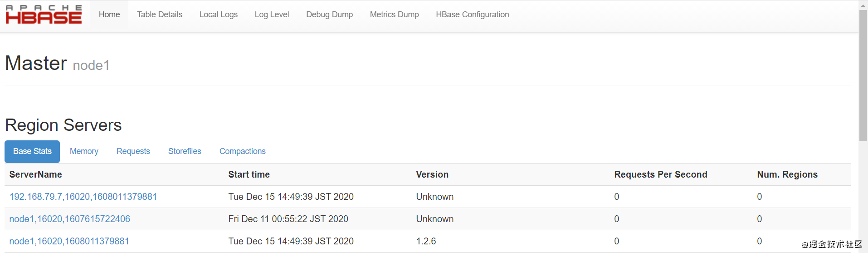The height and width of the screenshot is (253, 868).
Task: Go to the Home page
Action: pos(109,15)
